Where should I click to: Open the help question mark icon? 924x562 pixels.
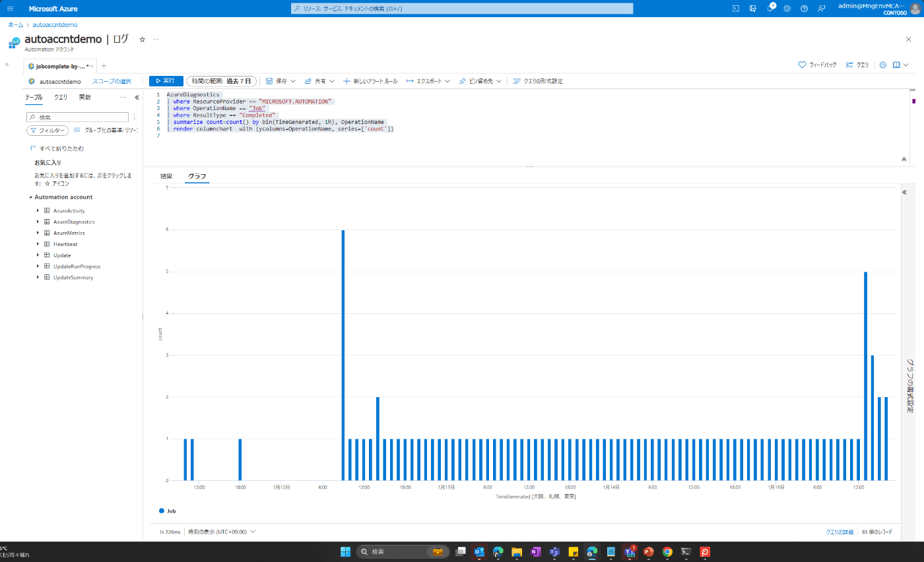805,9
